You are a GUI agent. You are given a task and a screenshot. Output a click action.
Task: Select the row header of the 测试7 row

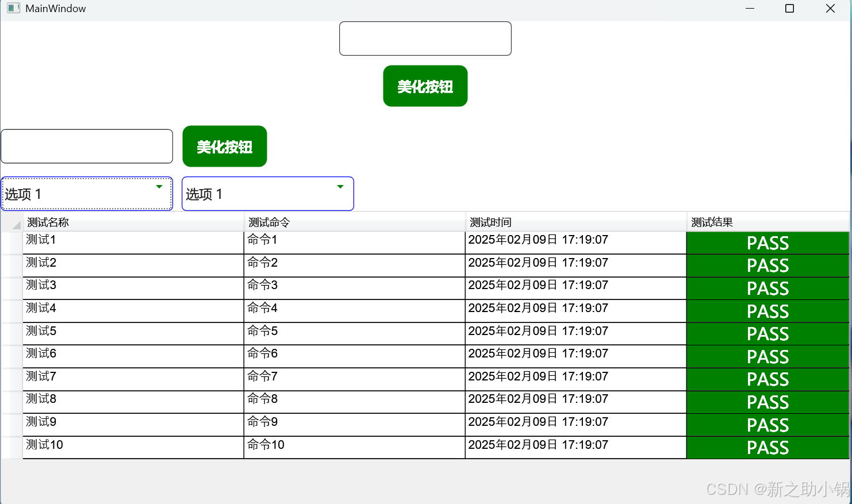(x=12, y=379)
